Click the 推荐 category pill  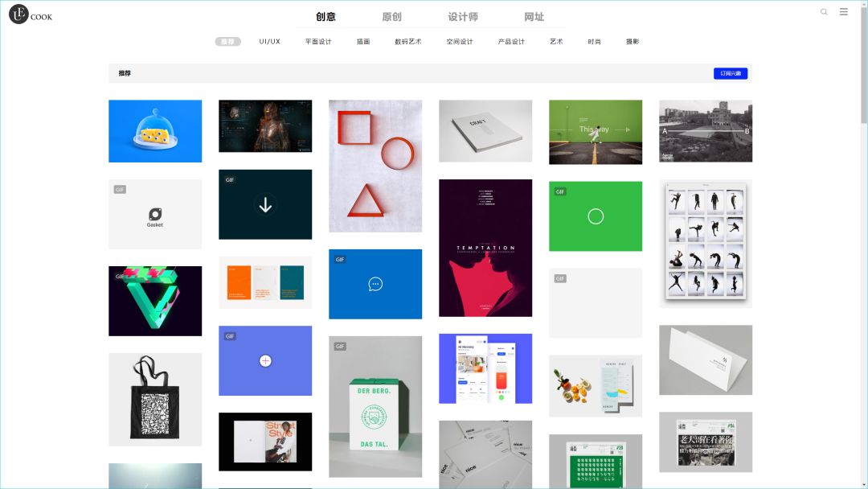click(227, 42)
